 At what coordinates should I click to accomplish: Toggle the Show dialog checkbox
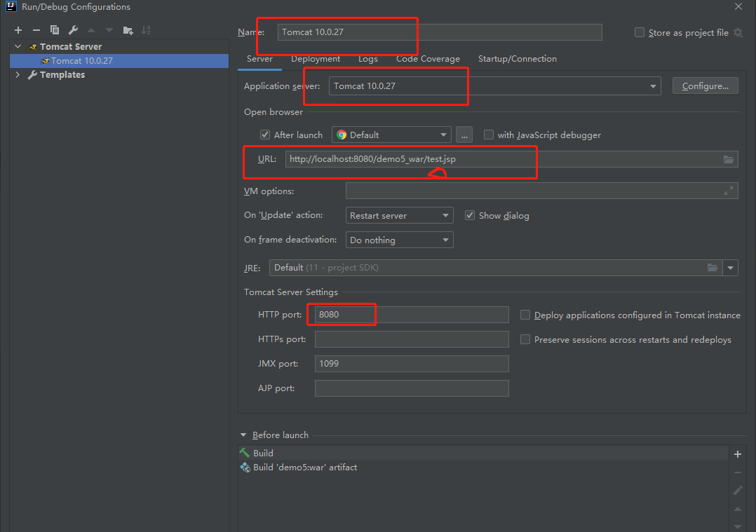click(x=470, y=215)
